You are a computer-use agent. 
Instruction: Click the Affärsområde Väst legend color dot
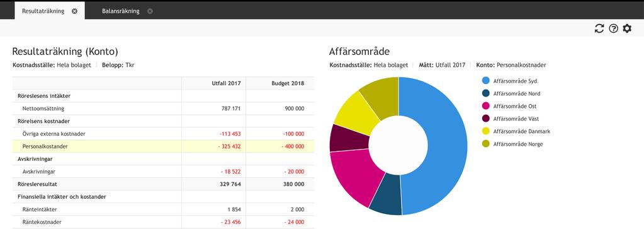[486, 119]
